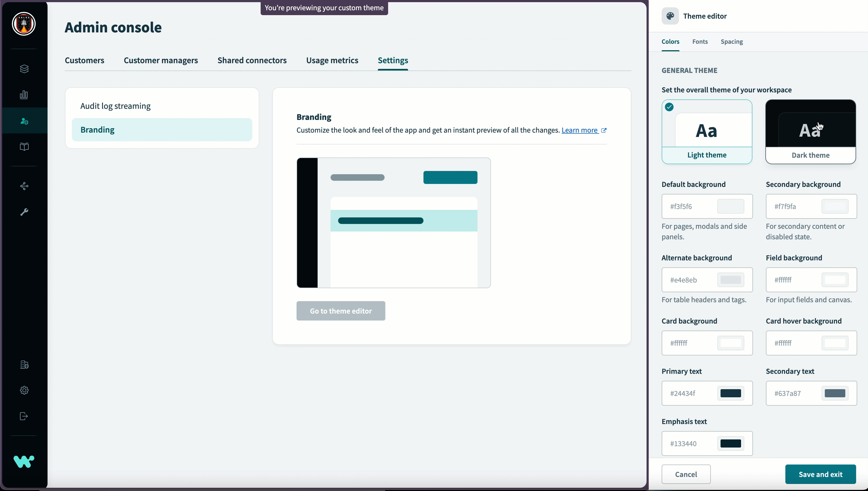Viewport: 868px width, 491px height.
Task: Click the Theme editor palette icon
Action: (670, 16)
